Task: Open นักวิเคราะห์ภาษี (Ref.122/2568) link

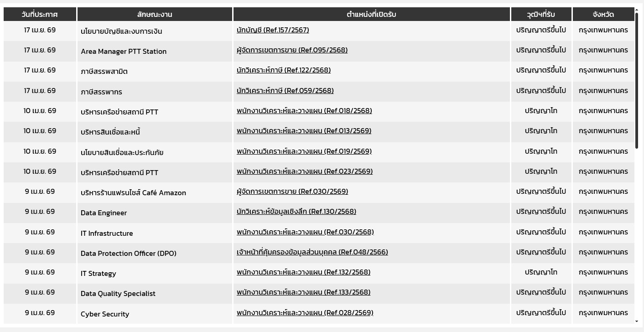Action: click(x=284, y=70)
